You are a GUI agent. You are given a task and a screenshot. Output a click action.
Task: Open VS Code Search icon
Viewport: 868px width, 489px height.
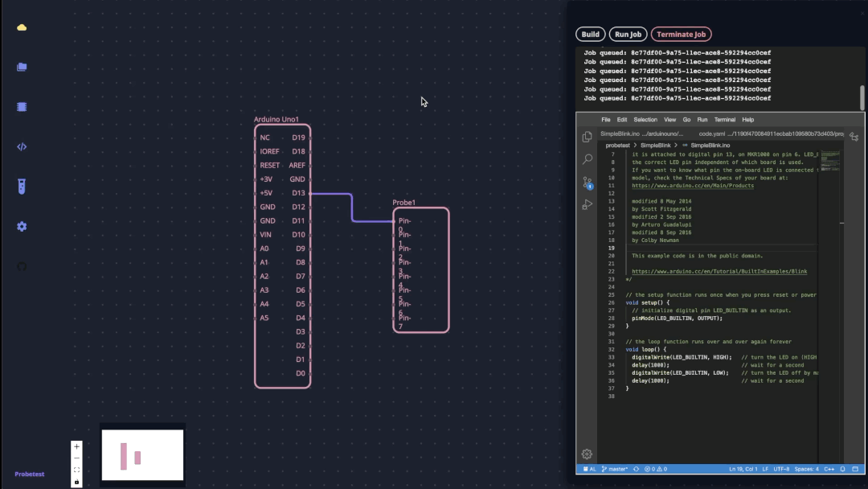(588, 159)
